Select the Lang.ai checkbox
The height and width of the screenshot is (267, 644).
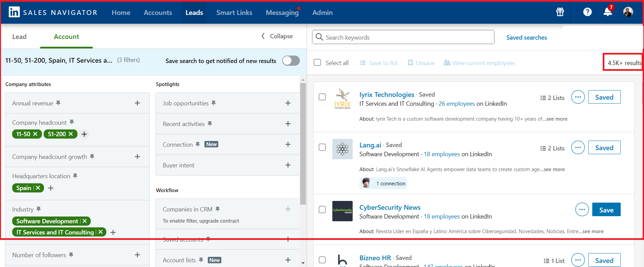(322, 147)
